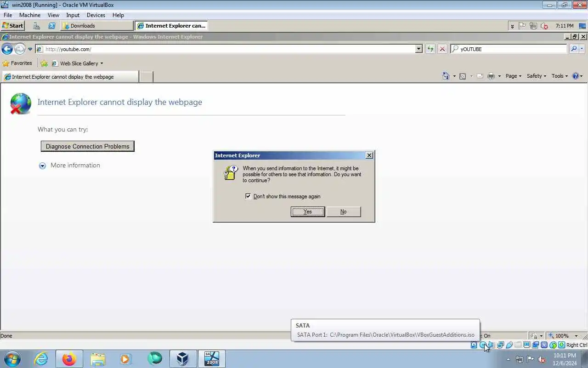This screenshot has width=588, height=368.
Task: Click Diagnose Connection Problems button
Action: pyautogui.click(x=88, y=146)
